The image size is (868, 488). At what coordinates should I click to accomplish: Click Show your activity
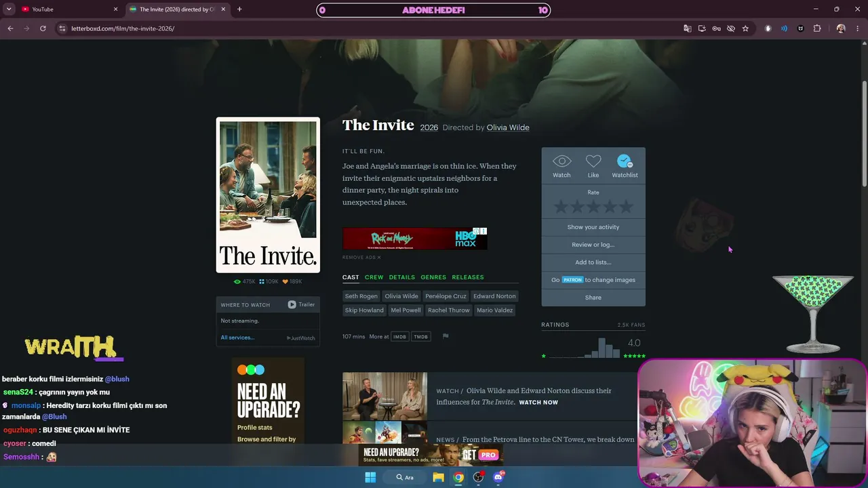pos(593,227)
